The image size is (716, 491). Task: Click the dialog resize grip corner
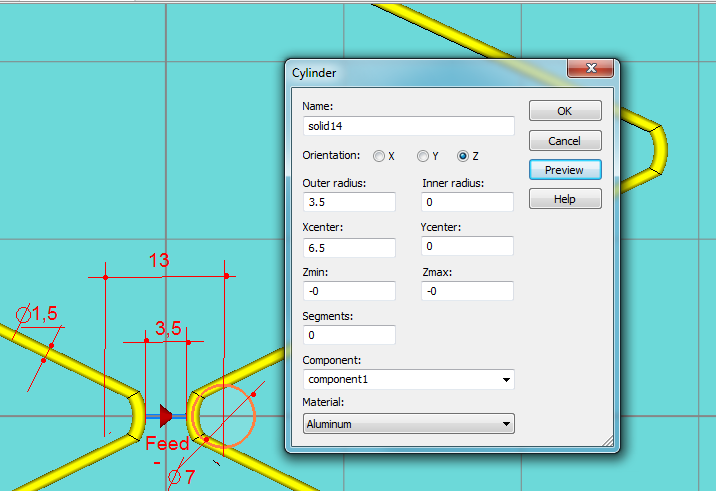point(608,441)
